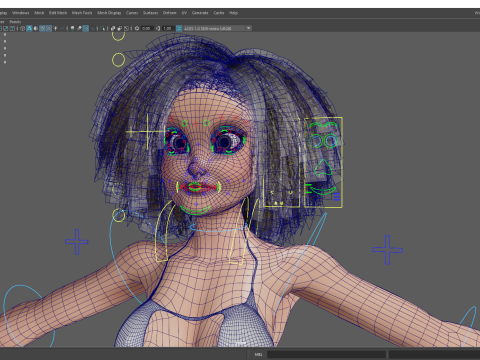Viewport: 480px width, 360px height.
Task: Switch viewport to Smooth Shade All
Action: click(x=29, y=28)
